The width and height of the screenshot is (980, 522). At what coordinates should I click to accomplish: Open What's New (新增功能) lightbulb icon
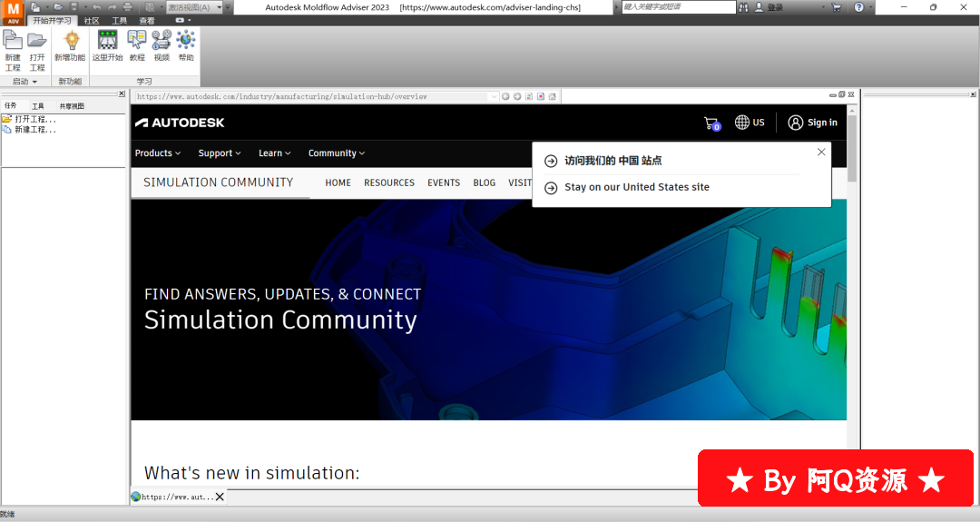70,45
